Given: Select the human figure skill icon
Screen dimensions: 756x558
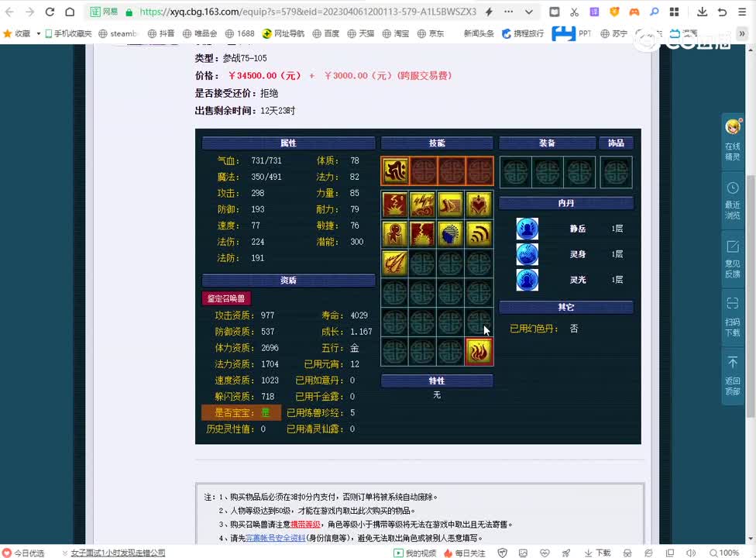Looking at the screenshot, I should (x=394, y=234).
